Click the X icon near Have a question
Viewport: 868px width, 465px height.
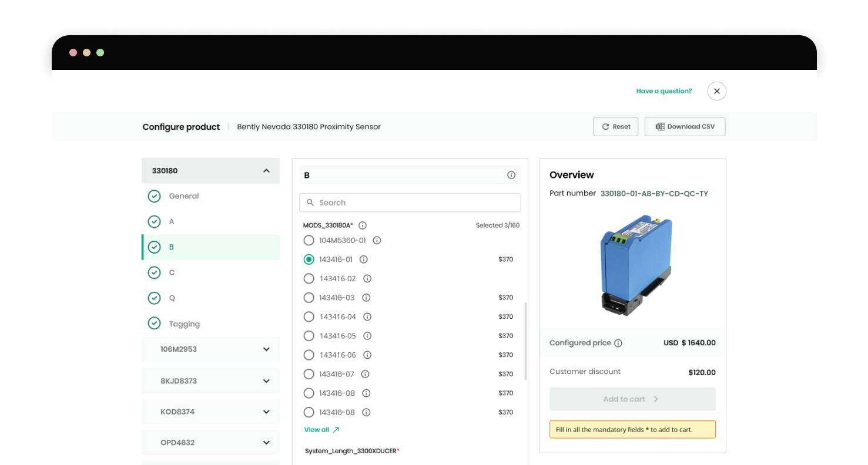[x=716, y=91]
